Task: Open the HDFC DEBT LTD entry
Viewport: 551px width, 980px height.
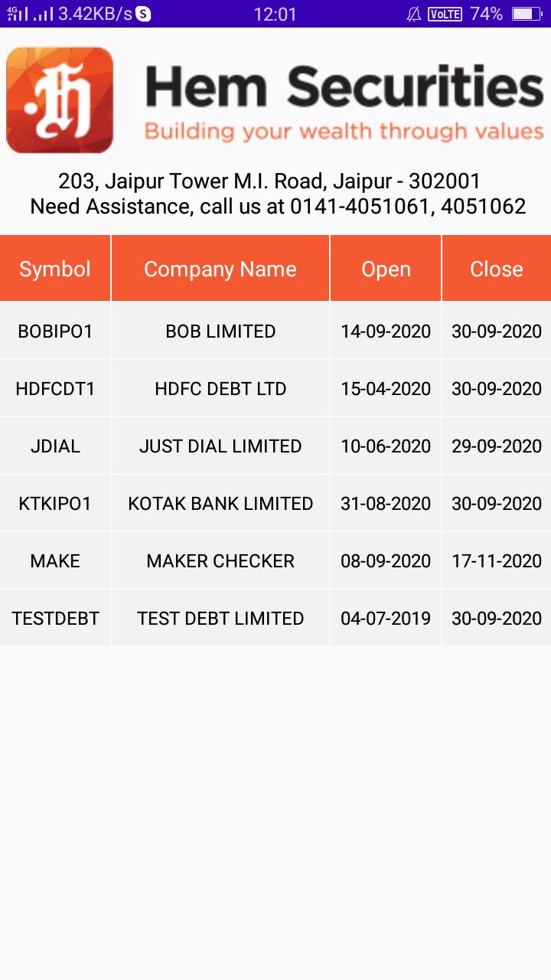Action: (x=220, y=389)
